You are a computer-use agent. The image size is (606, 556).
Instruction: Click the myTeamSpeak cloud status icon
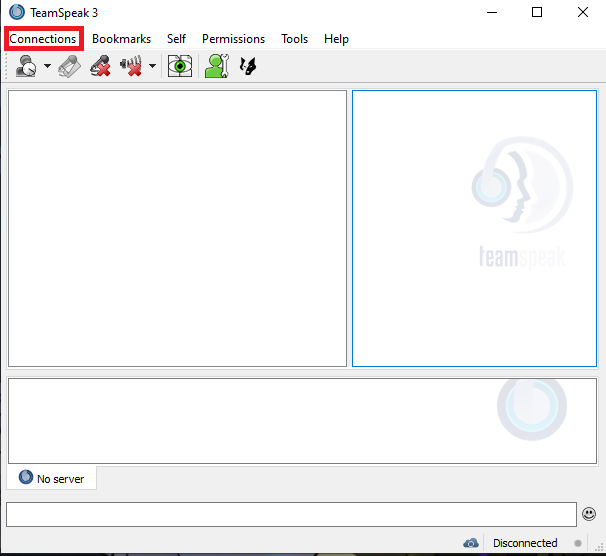point(471,543)
